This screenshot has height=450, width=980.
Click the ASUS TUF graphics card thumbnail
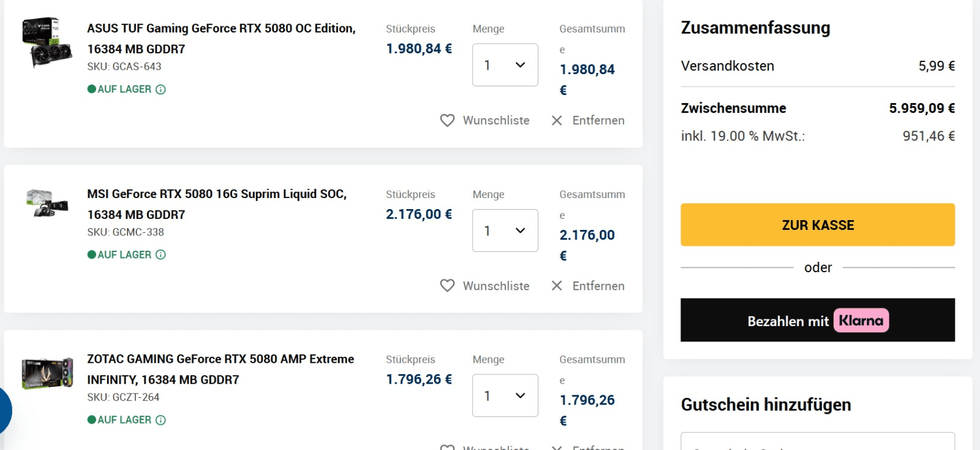point(47,42)
